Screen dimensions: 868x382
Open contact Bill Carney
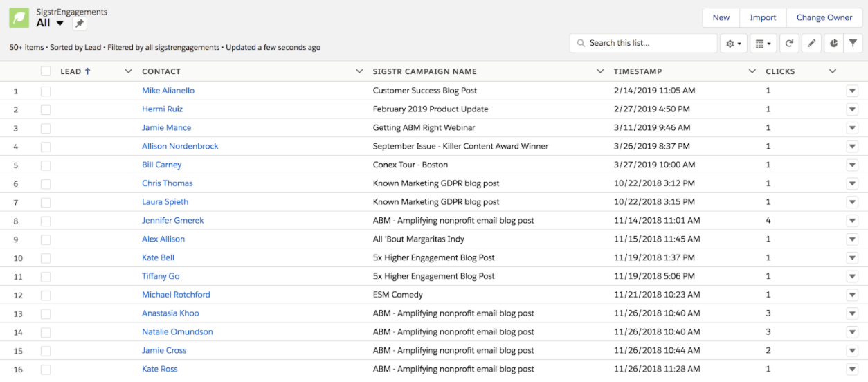pyautogui.click(x=161, y=165)
